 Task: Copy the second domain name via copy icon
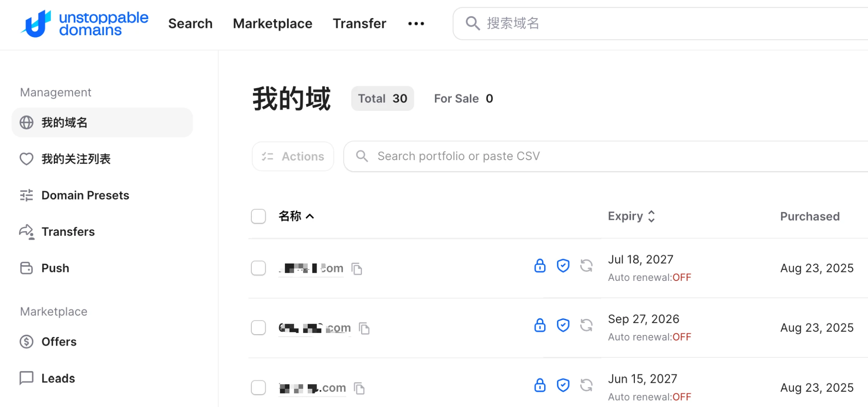coord(364,328)
